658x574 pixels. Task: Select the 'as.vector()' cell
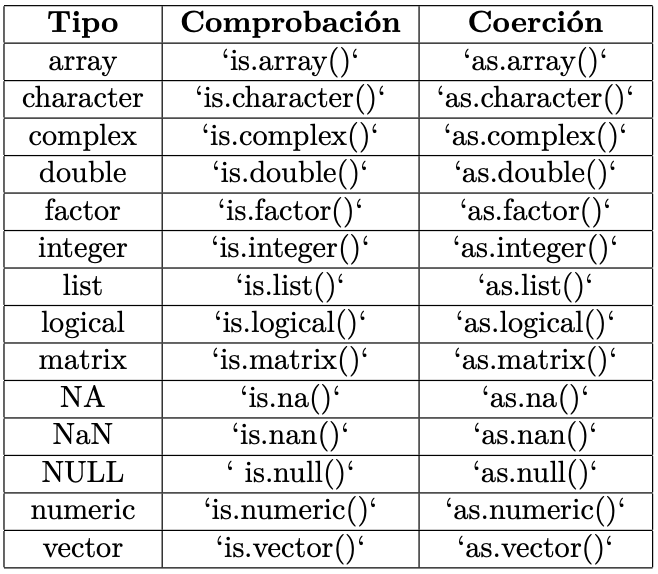[535, 547]
